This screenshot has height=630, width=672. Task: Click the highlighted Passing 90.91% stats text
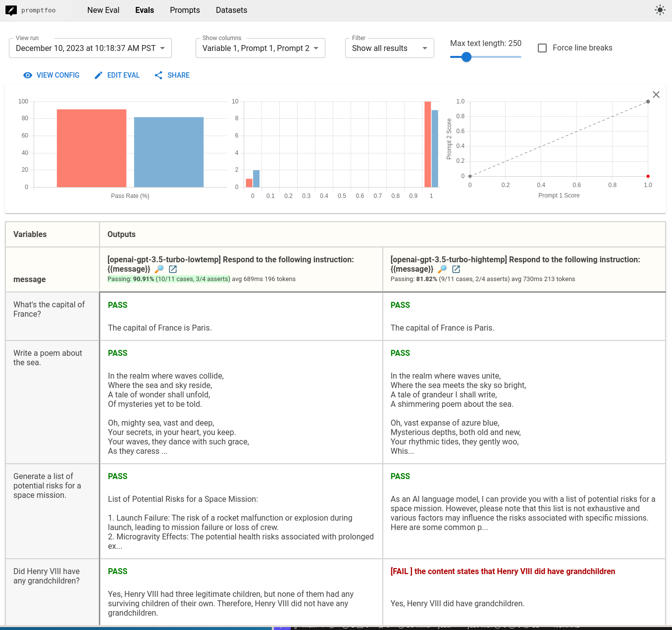coord(168,279)
